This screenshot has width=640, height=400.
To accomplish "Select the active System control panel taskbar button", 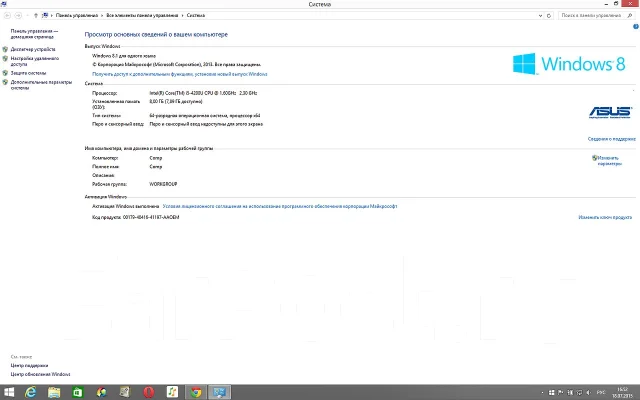I will point(220,392).
